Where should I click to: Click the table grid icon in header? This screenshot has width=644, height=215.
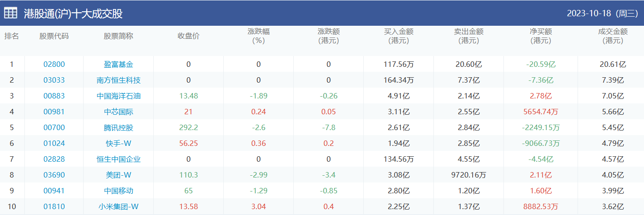point(11,13)
